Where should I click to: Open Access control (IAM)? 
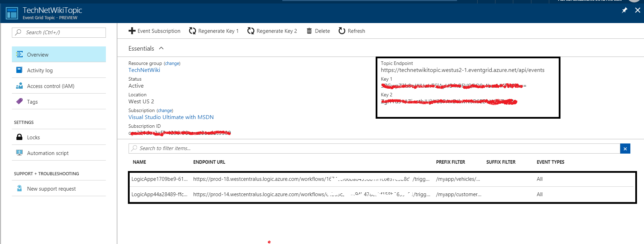coord(59,86)
